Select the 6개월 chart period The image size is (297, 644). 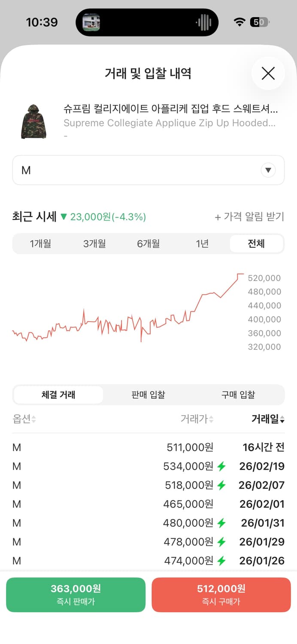click(x=148, y=243)
